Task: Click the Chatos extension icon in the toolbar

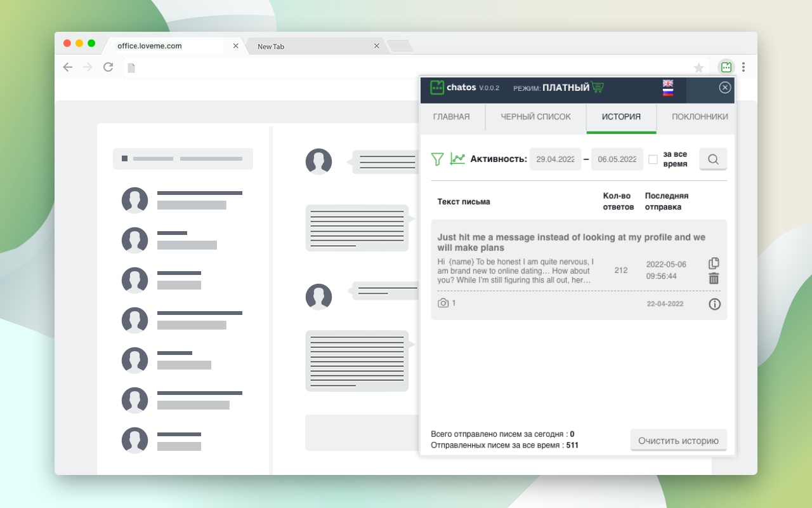Action: coord(726,67)
